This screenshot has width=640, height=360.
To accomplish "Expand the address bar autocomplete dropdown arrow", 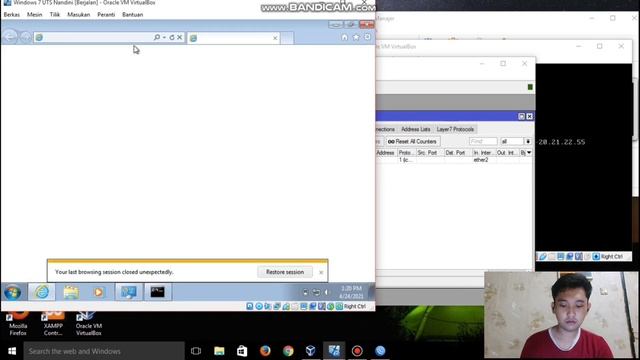I will [164, 37].
